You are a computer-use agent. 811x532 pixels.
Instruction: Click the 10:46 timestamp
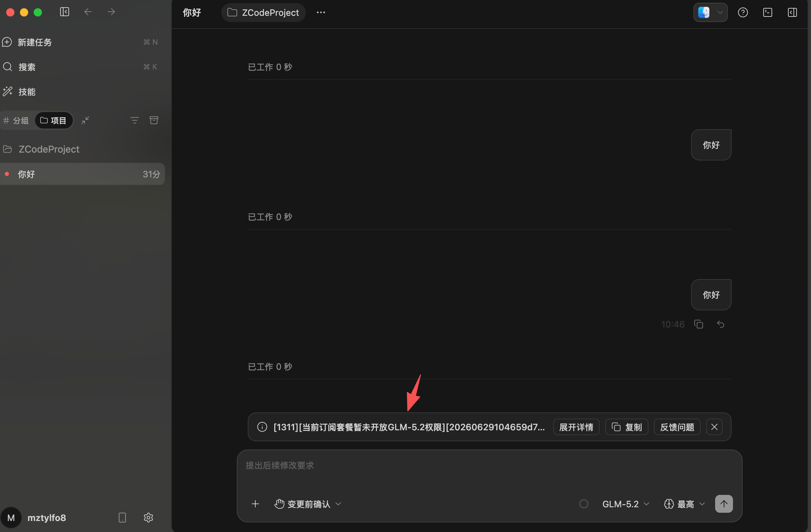coord(673,324)
